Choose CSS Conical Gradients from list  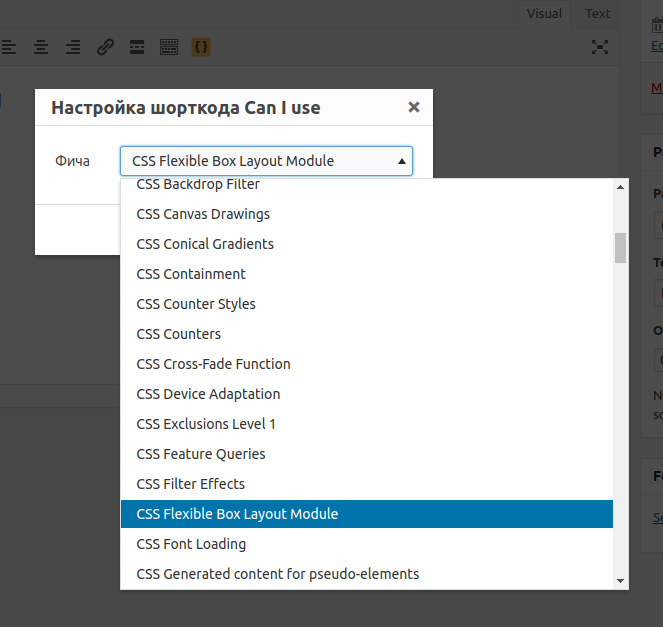(x=205, y=244)
